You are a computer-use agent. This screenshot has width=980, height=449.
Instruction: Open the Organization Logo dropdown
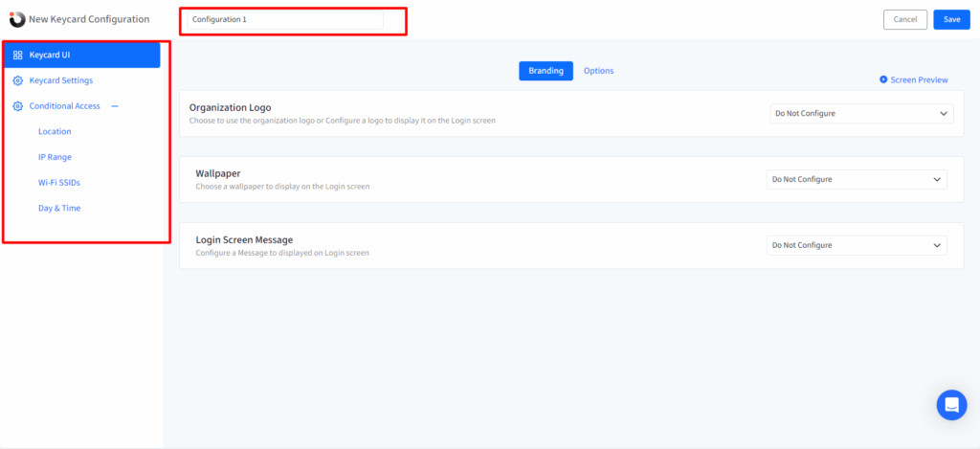tap(861, 113)
